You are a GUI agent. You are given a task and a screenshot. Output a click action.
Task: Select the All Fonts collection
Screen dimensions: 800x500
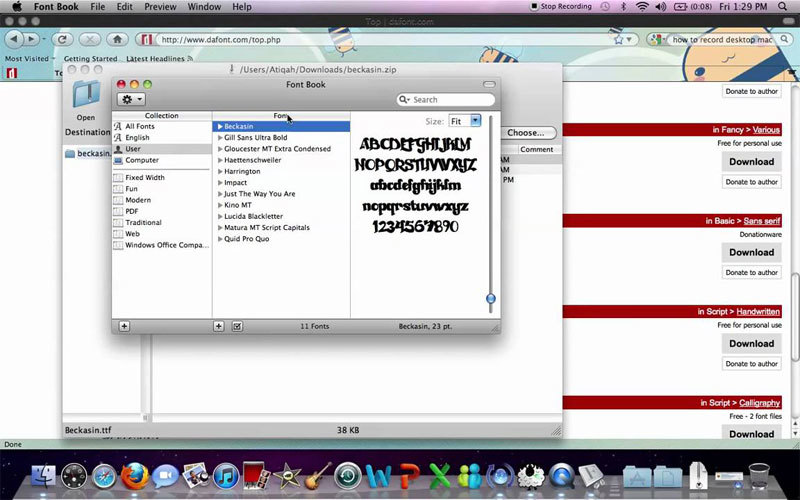[139, 127]
